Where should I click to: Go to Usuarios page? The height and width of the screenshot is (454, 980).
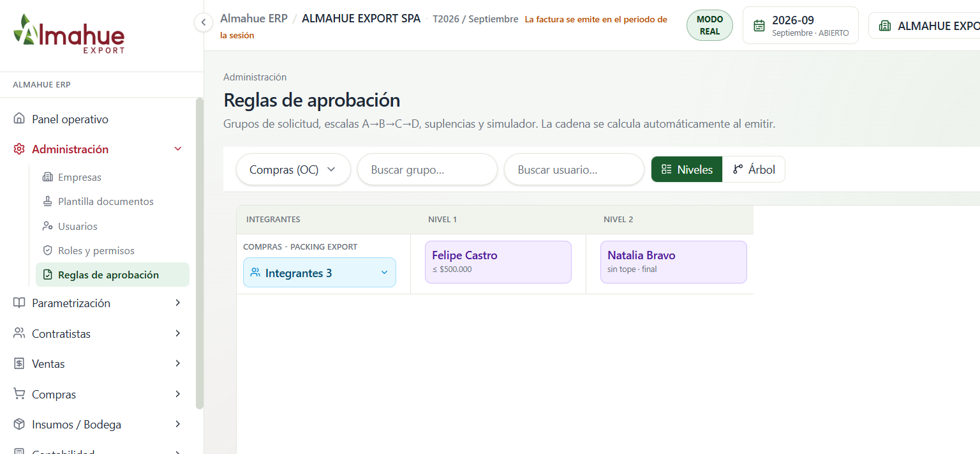pyautogui.click(x=112, y=226)
